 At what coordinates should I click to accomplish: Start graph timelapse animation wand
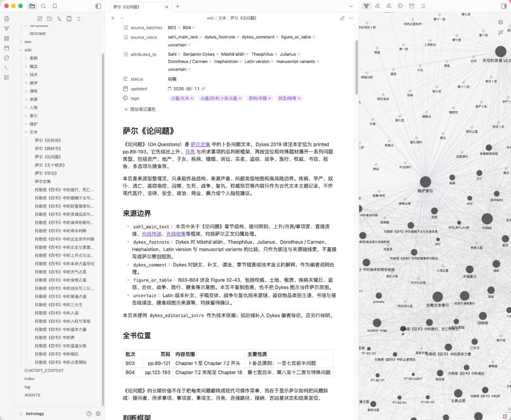tap(501, 32)
